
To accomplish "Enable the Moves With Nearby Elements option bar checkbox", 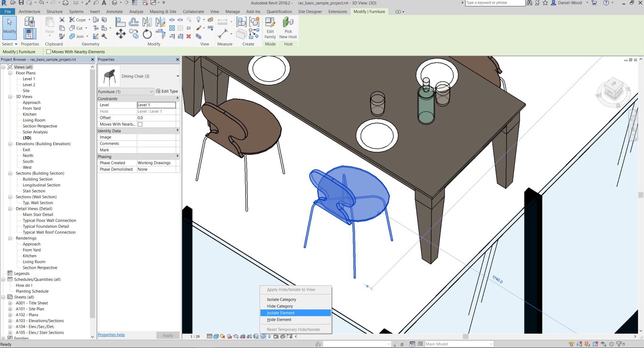I will 48,52.
